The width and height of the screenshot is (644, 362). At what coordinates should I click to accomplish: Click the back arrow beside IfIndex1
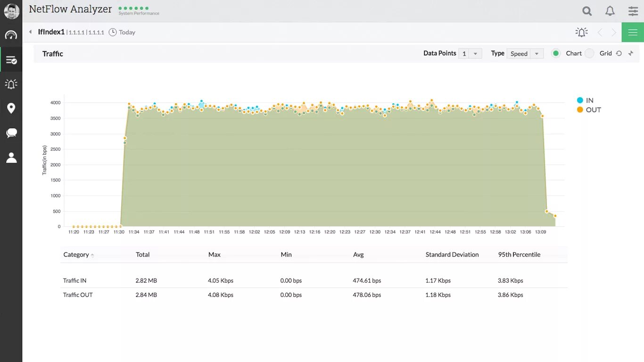31,32
